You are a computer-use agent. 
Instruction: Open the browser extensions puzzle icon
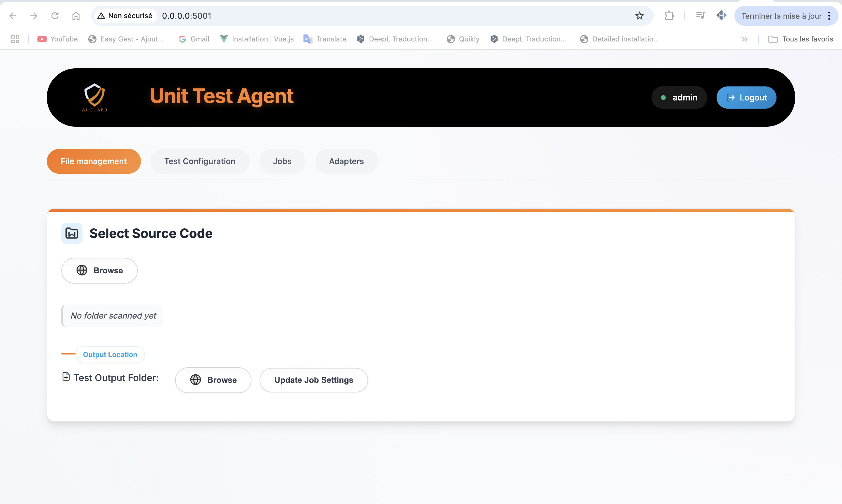[669, 16]
